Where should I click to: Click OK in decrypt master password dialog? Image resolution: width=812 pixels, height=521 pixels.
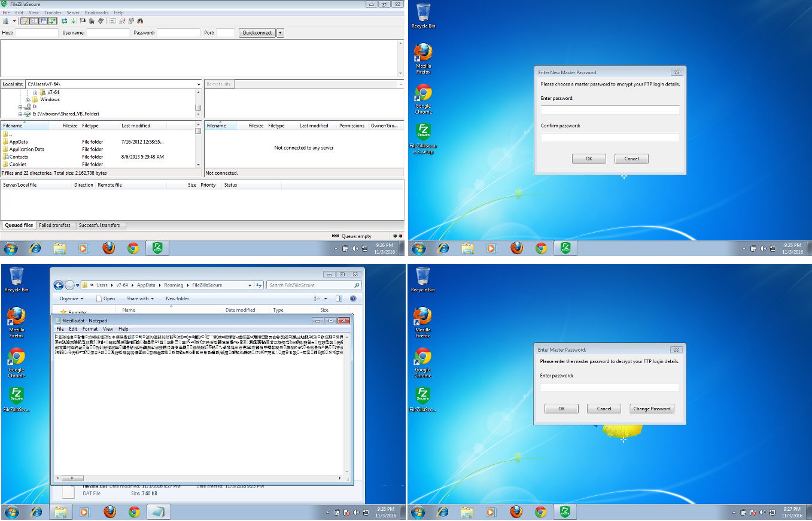(561, 409)
